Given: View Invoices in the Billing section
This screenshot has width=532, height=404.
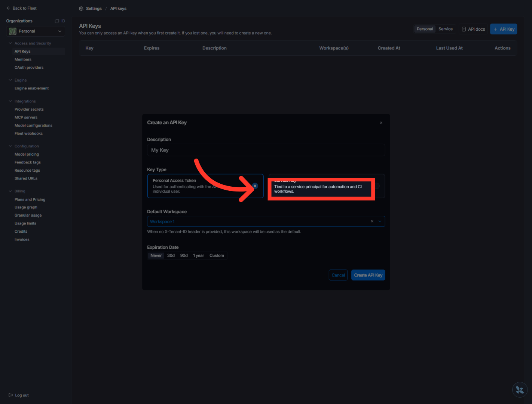Looking at the screenshot, I should click(22, 239).
